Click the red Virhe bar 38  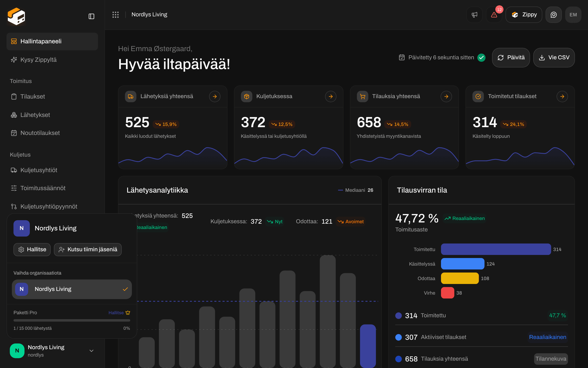448,293
